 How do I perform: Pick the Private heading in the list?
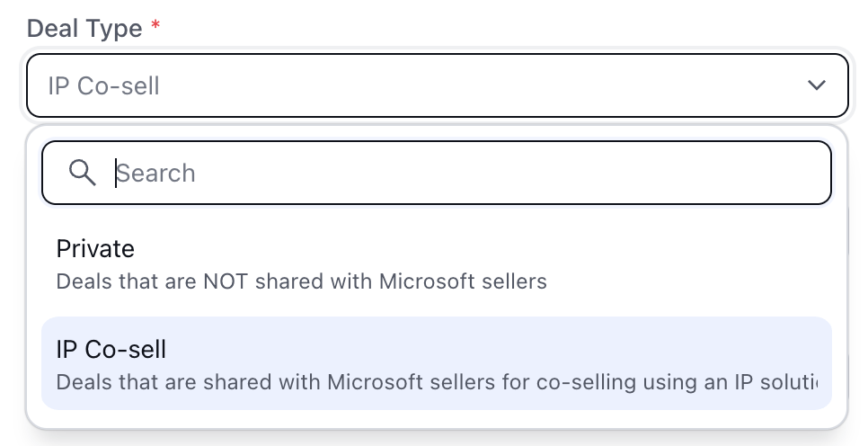tap(95, 249)
